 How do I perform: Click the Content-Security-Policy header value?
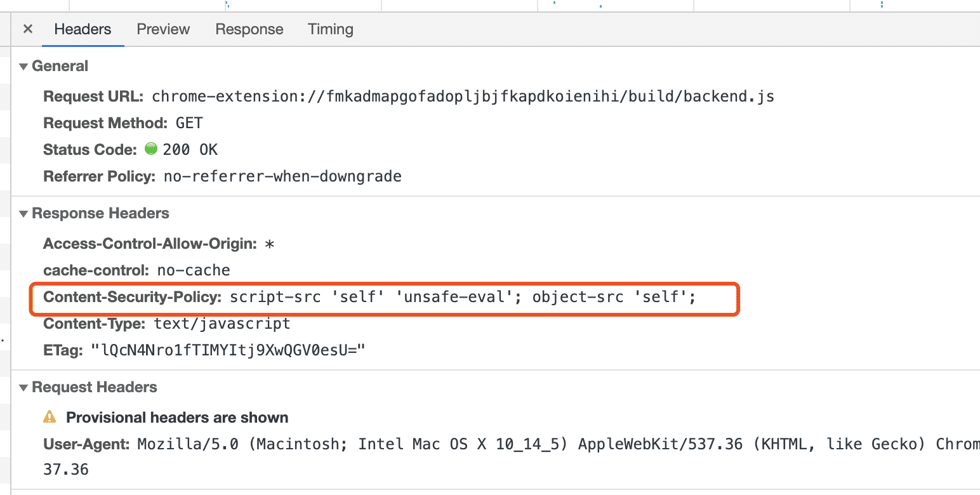pos(463,297)
